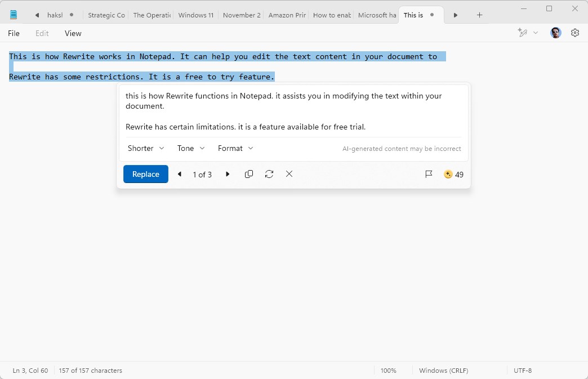The image size is (588, 379).
Task: Expand the Shorter length dropdown
Action: click(146, 148)
